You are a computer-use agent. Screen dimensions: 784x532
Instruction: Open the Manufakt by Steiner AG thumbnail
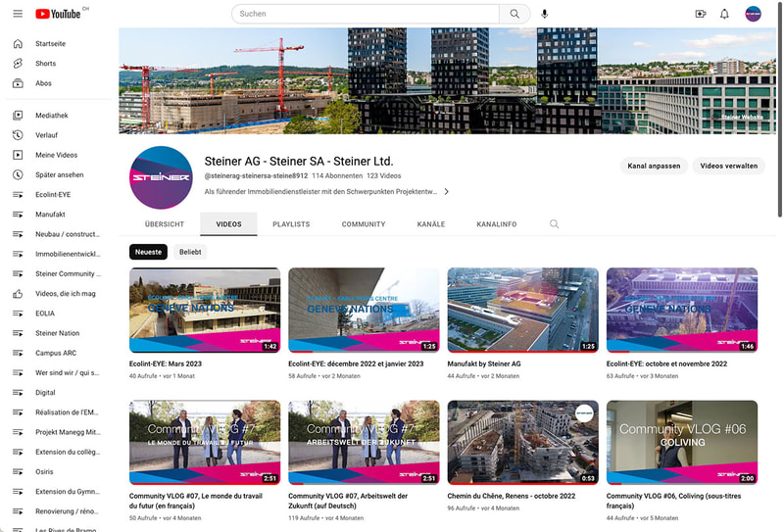pos(522,310)
